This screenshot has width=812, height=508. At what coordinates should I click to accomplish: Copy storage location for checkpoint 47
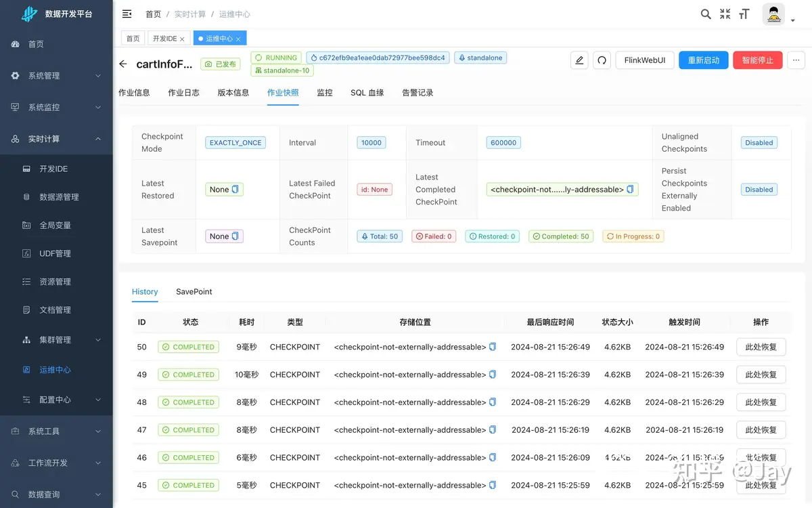point(493,429)
